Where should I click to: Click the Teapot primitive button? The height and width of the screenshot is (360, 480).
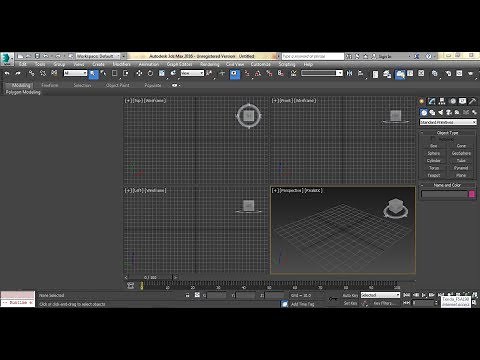point(433,175)
